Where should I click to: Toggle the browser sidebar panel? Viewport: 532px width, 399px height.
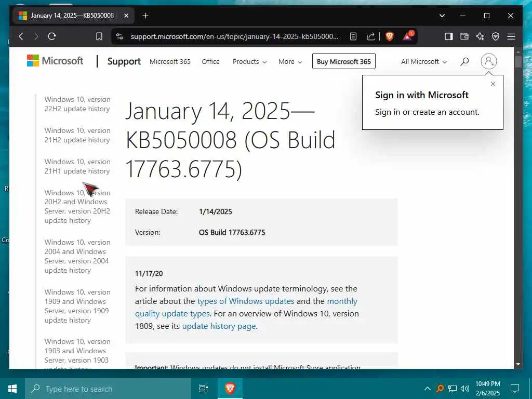[x=448, y=36]
